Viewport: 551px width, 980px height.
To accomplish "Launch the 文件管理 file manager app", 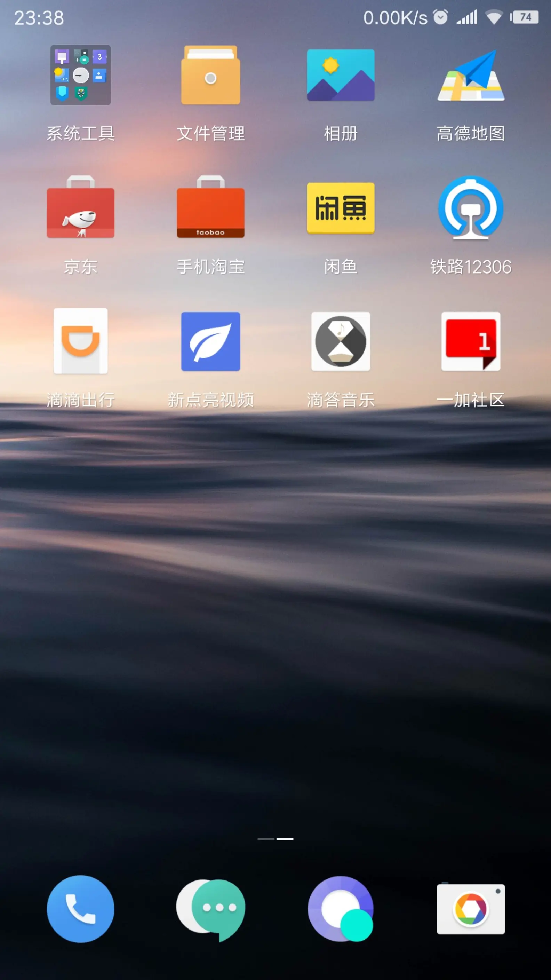I will (x=211, y=75).
